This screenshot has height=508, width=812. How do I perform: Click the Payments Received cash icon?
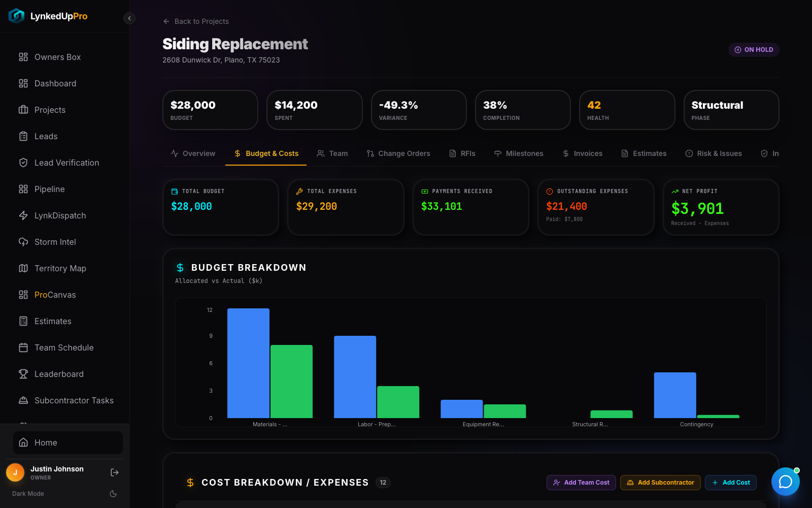[425, 192]
